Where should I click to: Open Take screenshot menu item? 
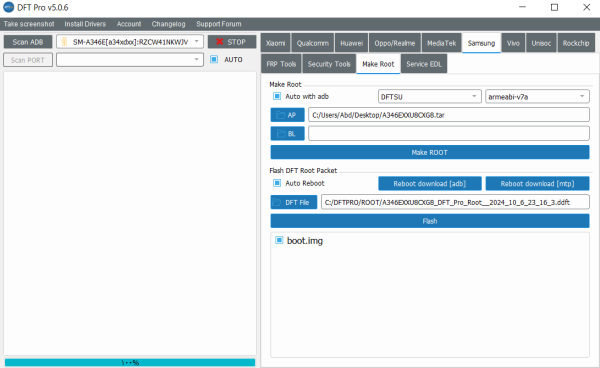(x=29, y=24)
